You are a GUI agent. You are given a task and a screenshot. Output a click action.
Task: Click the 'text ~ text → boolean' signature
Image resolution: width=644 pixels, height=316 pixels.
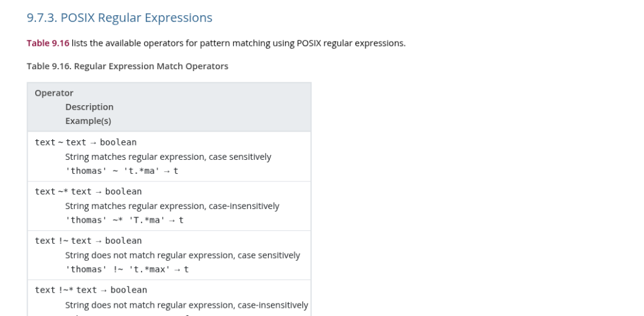(x=86, y=142)
